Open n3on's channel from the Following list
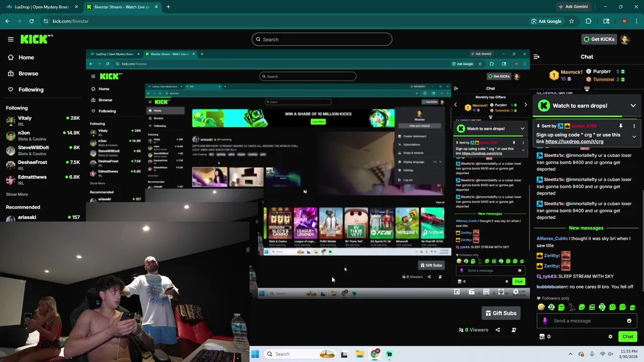Screen dimensions: 644x362 [43, 136]
